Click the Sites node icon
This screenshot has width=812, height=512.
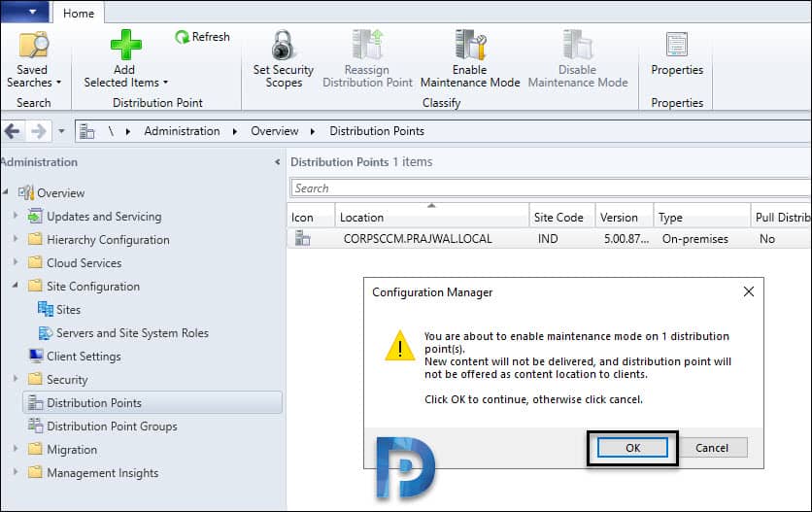(x=46, y=309)
